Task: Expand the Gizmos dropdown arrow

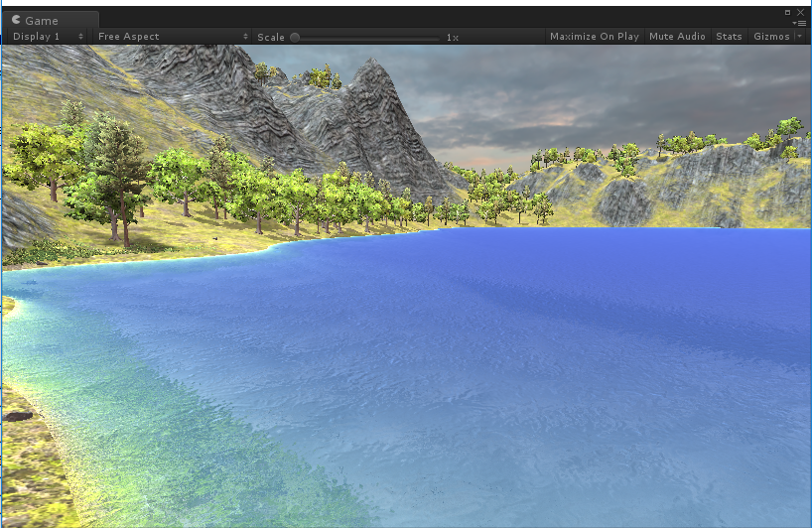Action: (x=800, y=37)
